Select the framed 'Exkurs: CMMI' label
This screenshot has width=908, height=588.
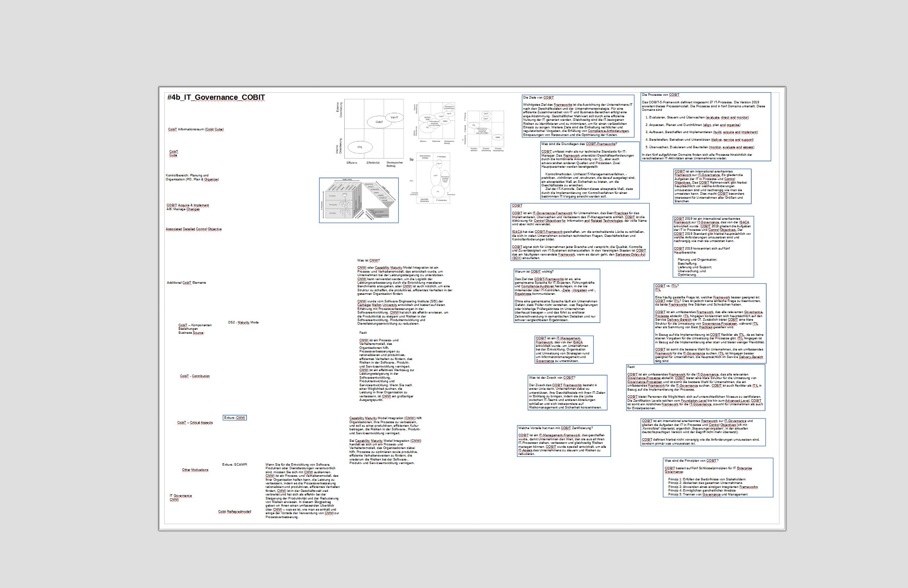235,418
